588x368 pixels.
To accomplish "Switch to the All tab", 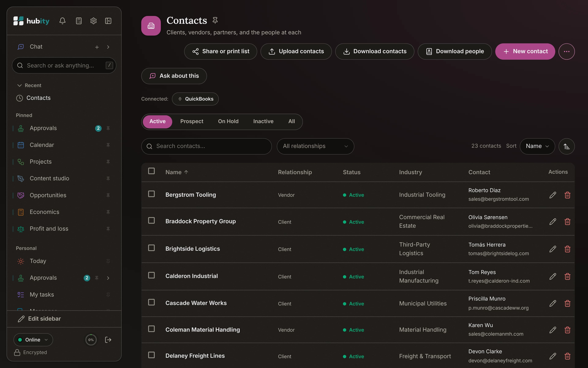I will [292, 121].
